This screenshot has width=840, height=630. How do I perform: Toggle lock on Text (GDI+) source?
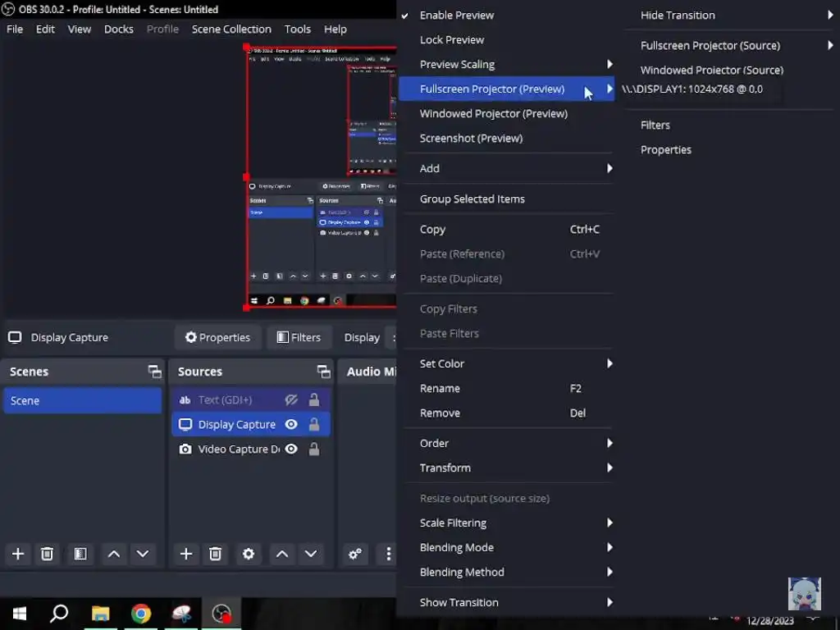click(x=314, y=399)
